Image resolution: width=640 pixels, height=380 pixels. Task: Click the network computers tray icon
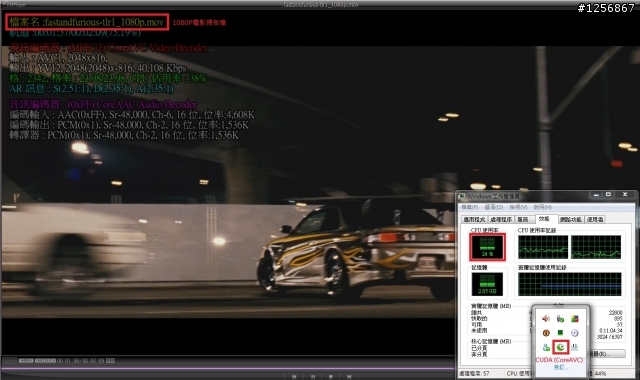[x=575, y=347]
